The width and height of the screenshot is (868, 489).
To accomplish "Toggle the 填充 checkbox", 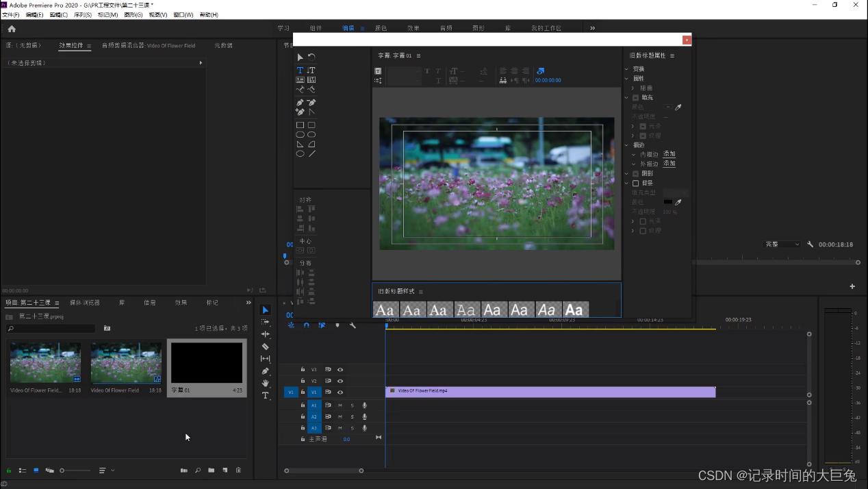I will point(635,98).
